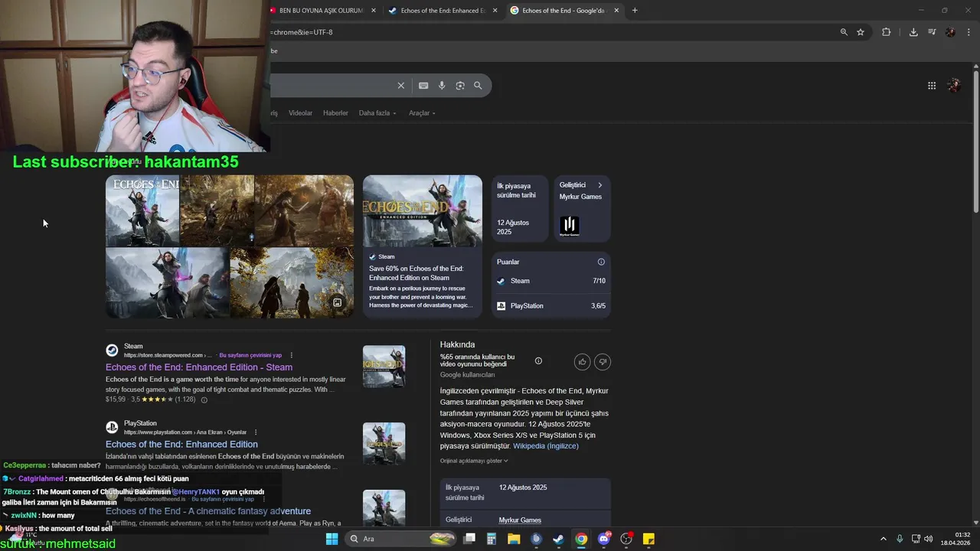Bookmark this page with the star icon
This screenshot has width=980, height=551.
tap(861, 32)
